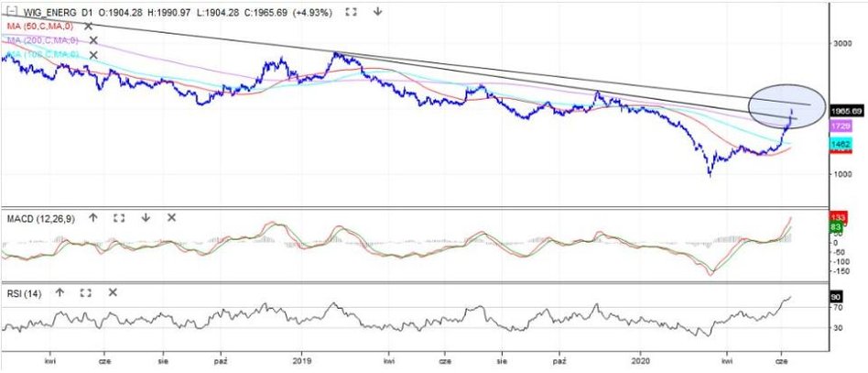Remove the MA 100 indicator
Image resolution: width=868 pixels, height=373 pixels.
click(92, 56)
